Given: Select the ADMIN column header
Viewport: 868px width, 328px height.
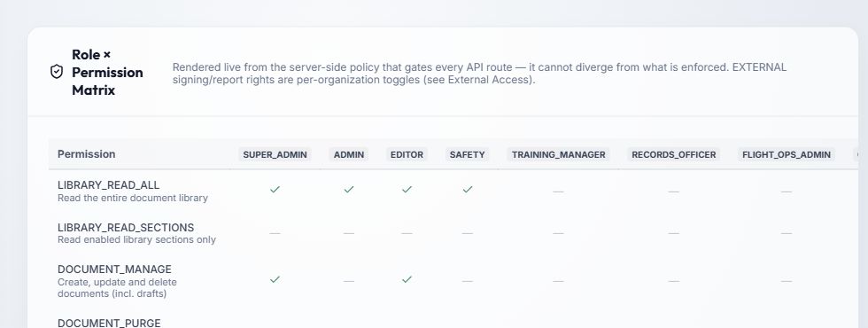Looking at the screenshot, I should pyautogui.click(x=349, y=154).
